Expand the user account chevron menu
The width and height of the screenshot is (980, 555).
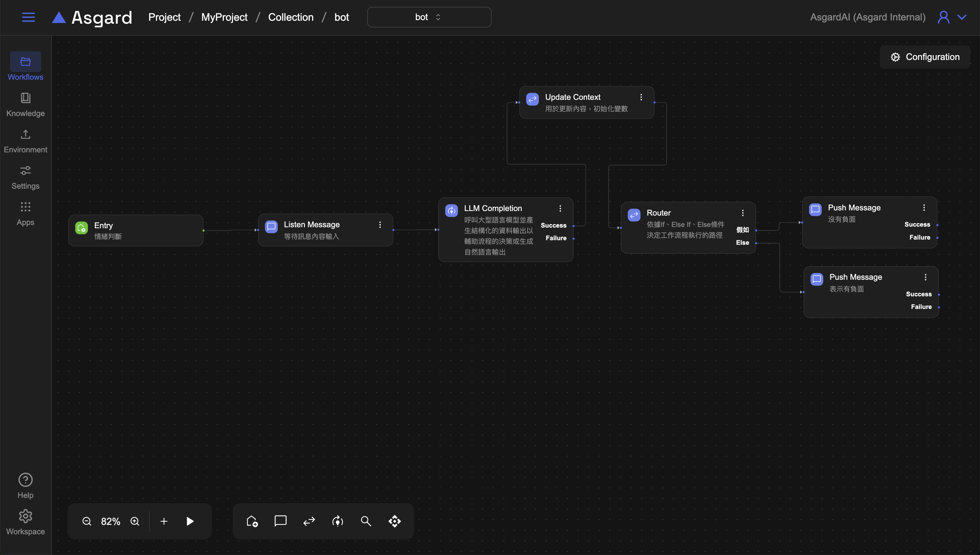[x=962, y=17]
